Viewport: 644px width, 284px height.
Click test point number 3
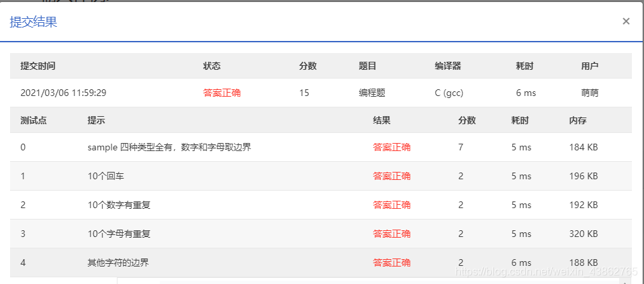23,234
